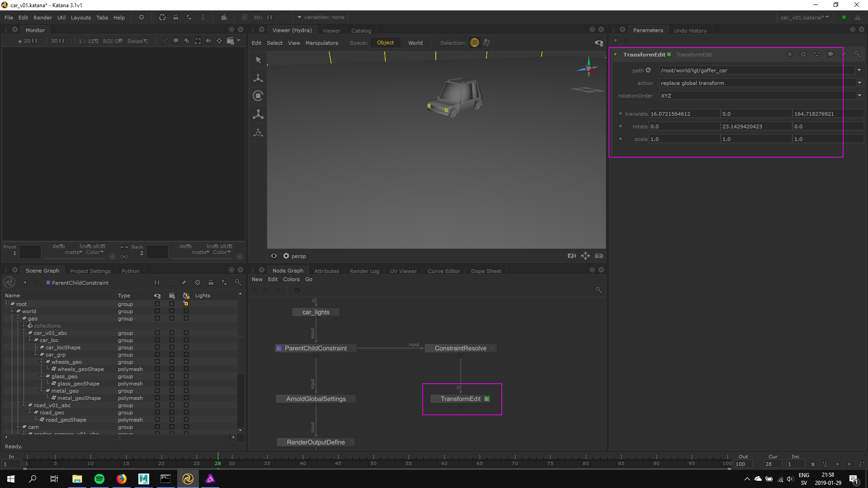Collapse the root tree item
This screenshot has width=868, height=488.
point(7,304)
